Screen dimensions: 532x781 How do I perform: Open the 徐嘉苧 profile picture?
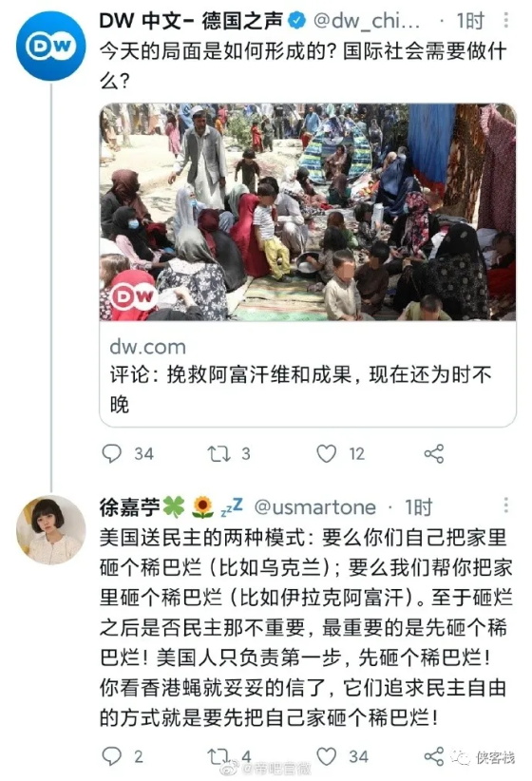[51, 530]
